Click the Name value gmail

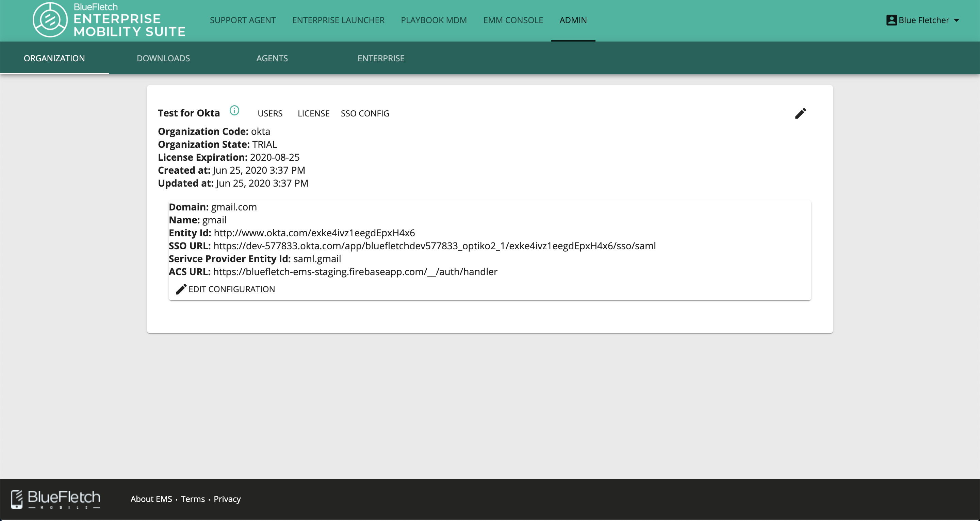(x=214, y=220)
